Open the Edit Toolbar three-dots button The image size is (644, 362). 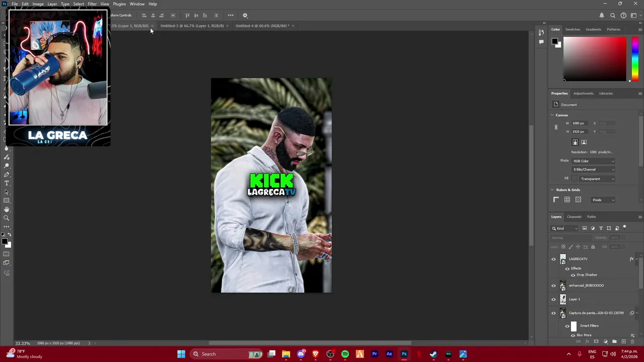(7, 227)
